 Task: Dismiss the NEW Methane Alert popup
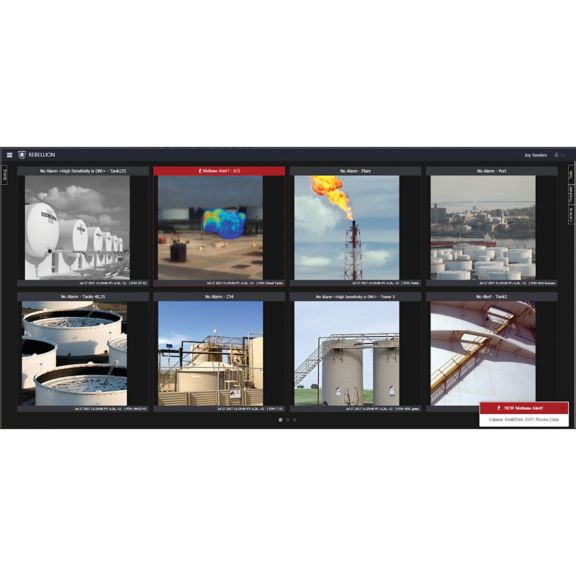563,408
